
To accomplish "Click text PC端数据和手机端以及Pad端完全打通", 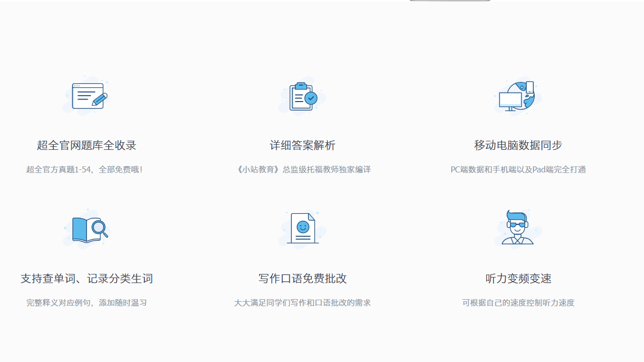I will (518, 169).
